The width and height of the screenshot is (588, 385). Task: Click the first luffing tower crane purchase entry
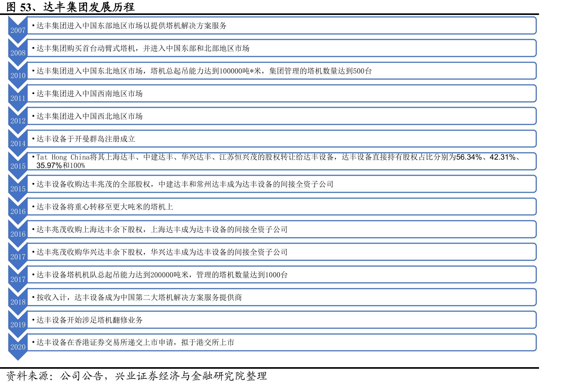coord(282,48)
